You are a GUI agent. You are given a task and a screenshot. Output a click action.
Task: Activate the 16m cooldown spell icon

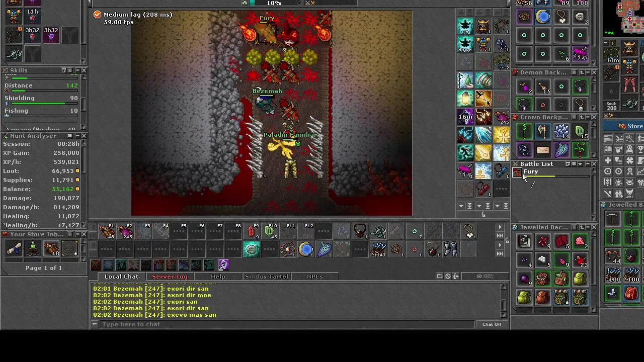[465, 117]
